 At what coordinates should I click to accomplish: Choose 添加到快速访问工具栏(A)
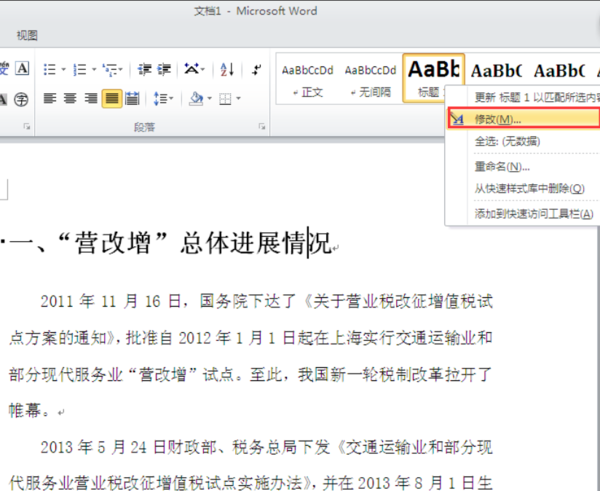534,214
